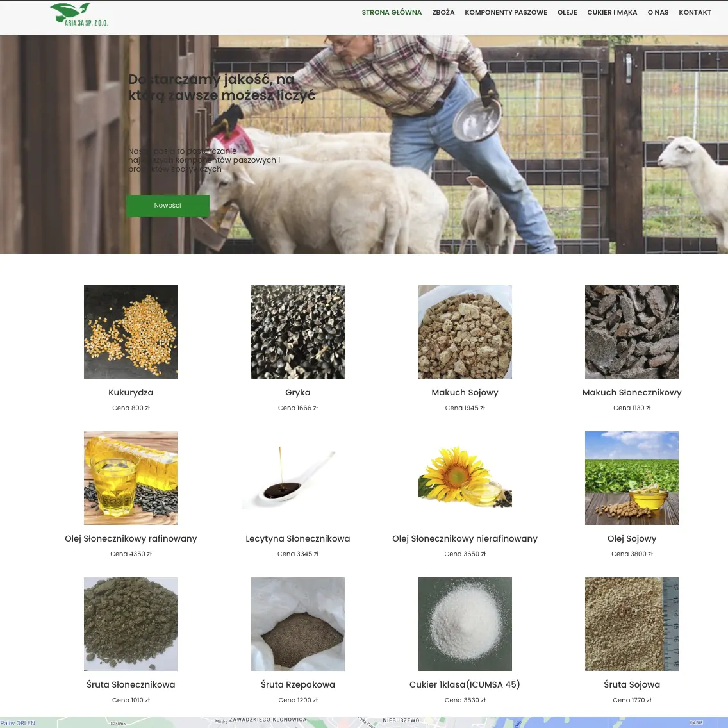This screenshot has width=728, height=728.
Task: Open the Lecytyna Słonecznikowa spoon image
Action: point(298,478)
